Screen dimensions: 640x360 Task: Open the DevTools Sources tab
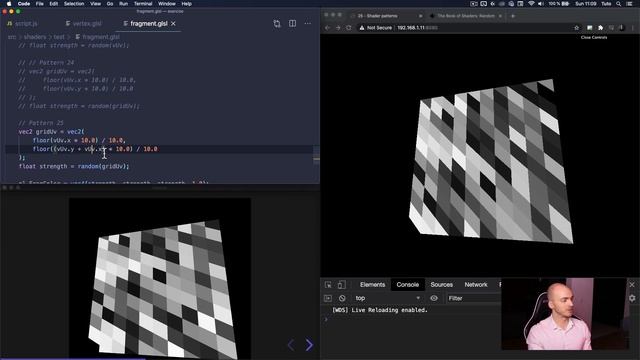pyautogui.click(x=442, y=284)
